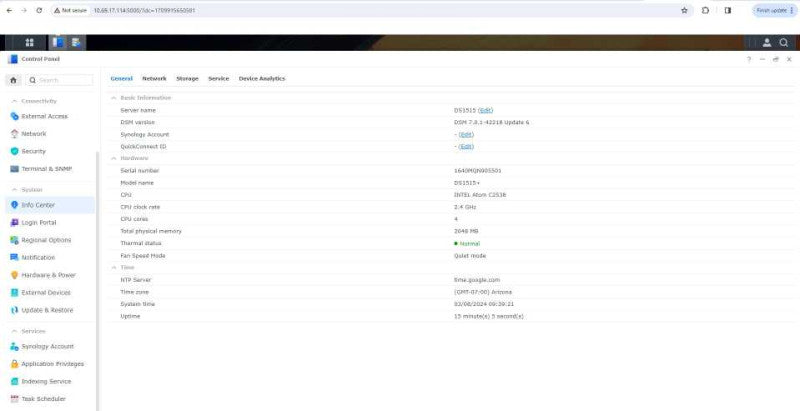
Task: Open the DSM search magnifier icon
Action: point(784,43)
